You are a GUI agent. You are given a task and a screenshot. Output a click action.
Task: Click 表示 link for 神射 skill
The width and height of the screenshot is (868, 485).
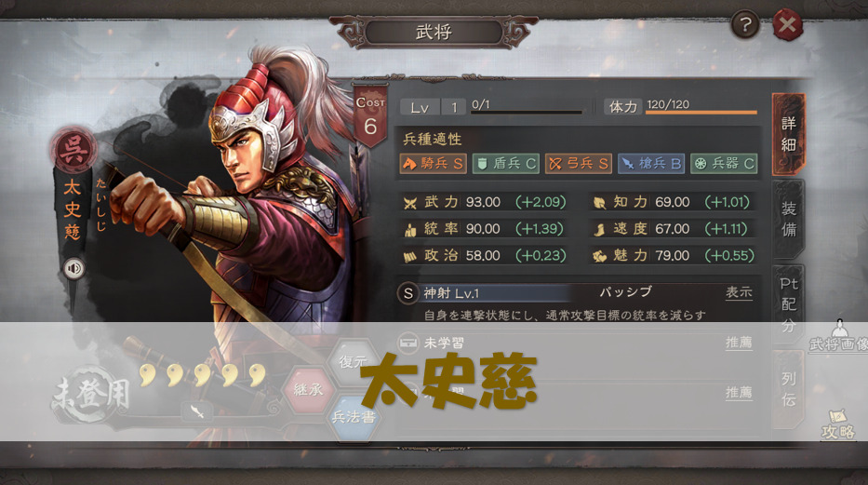click(739, 292)
